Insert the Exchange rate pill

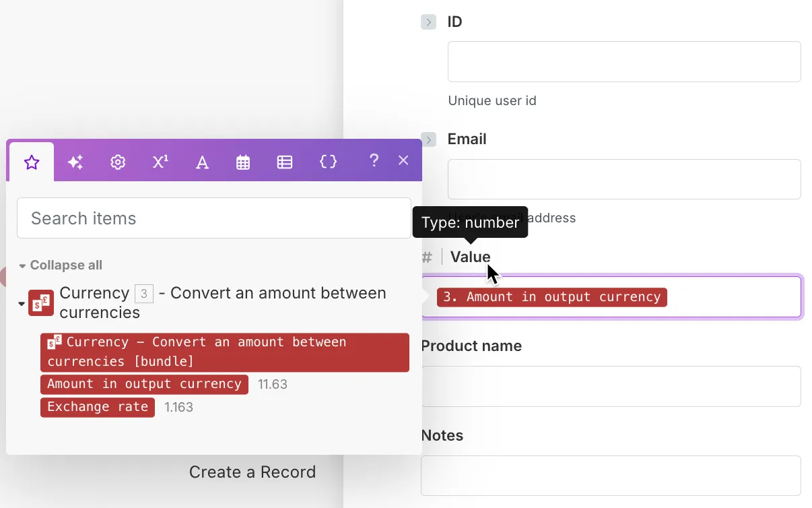(98, 407)
